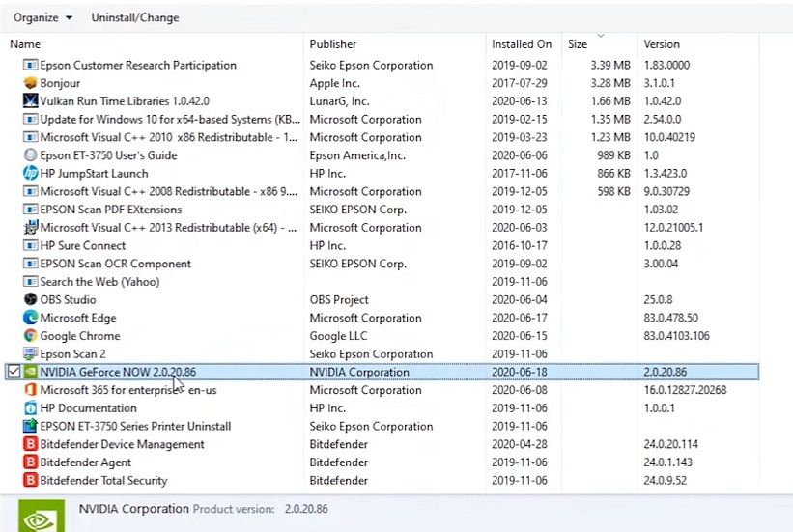
Task: Click the Epson America,Inc. publisher cell
Action: click(357, 155)
